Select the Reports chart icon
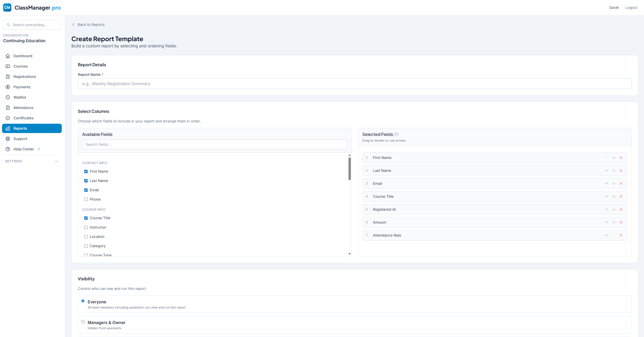This screenshot has height=337, width=644. [x=8, y=128]
